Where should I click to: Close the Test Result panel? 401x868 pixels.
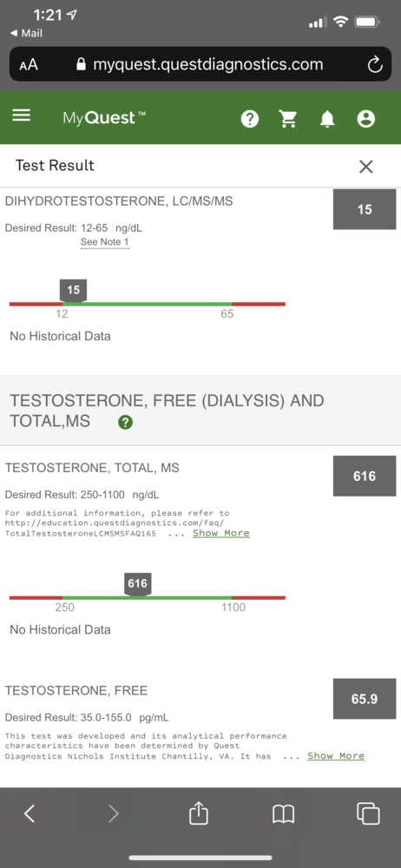(x=366, y=167)
